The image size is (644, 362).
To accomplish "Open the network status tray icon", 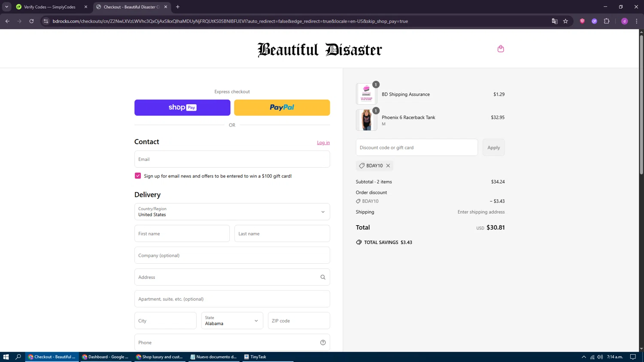I will pyautogui.click(x=592, y=357).
